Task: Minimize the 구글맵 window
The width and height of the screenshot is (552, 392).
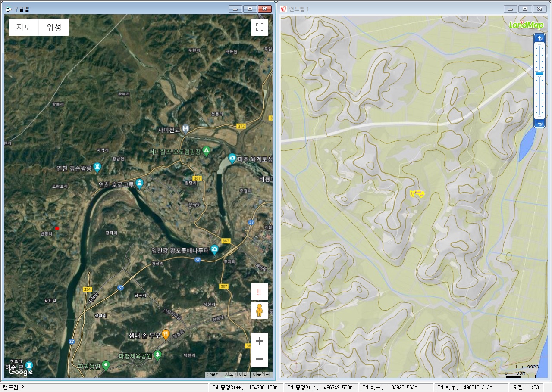Action: tap(235, 9)
